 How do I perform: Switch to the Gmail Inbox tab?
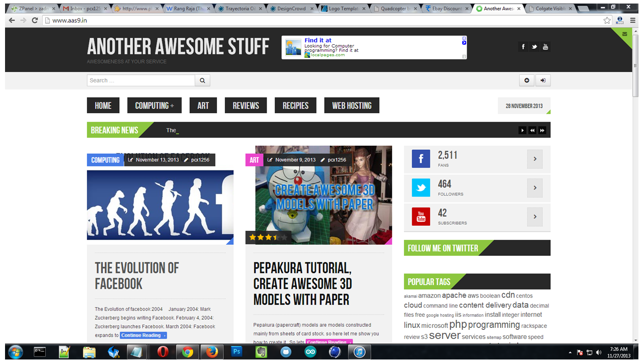click(x=85, y=9)
